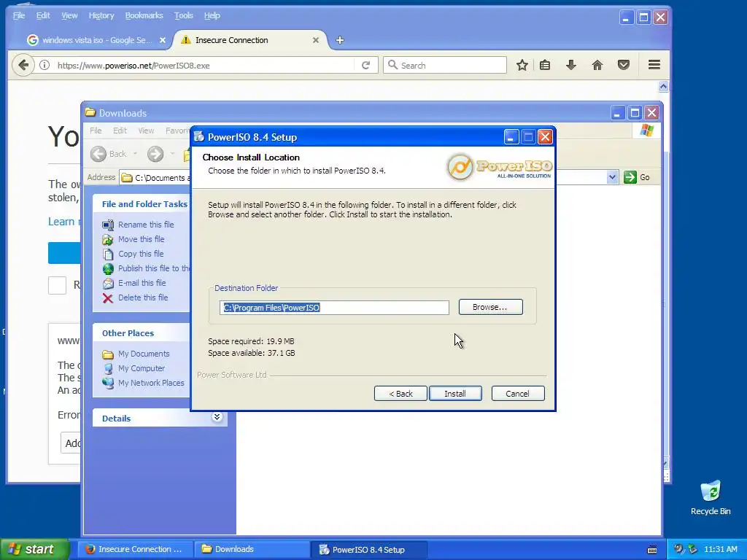Open Firefox bookmarks list icon
747x560 pixels.
point(545,65)
